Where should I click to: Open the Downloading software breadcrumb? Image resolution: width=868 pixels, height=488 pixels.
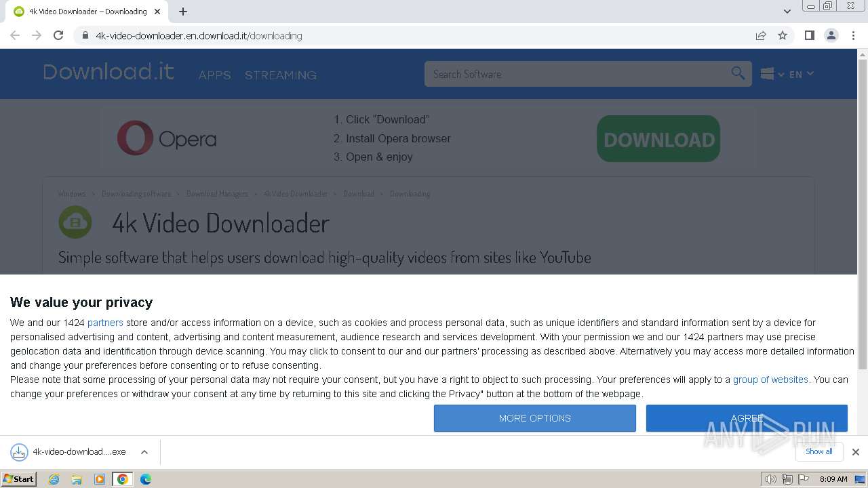(136, 194)
